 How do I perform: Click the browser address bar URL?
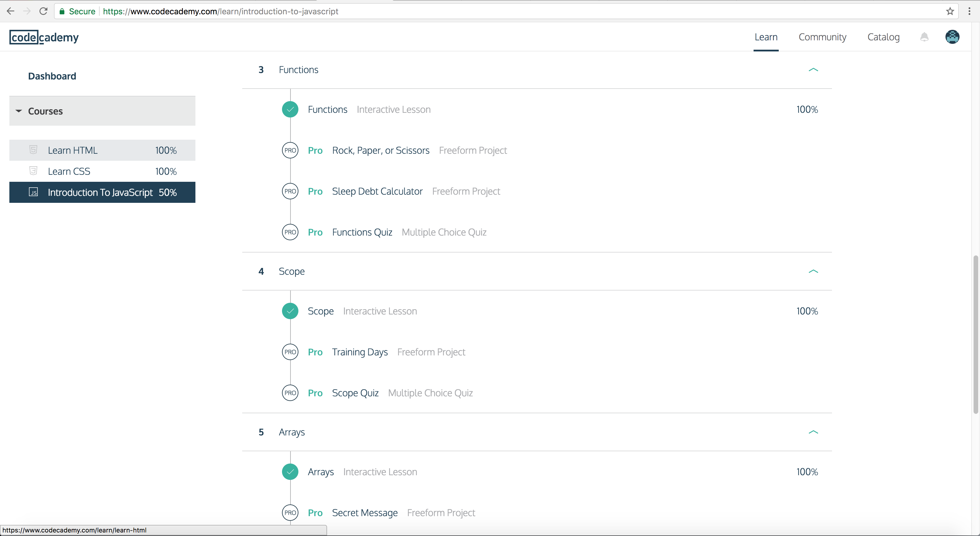click(221, 11)
